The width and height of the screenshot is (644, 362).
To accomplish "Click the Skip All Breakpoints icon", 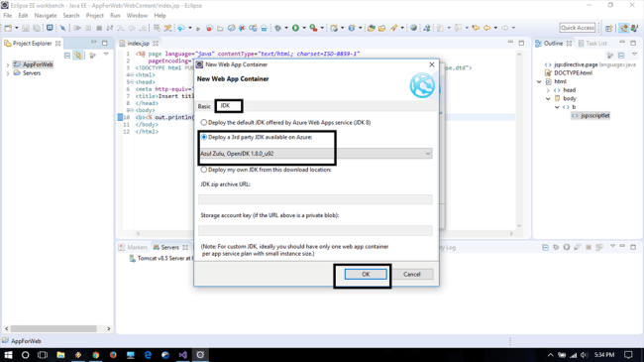I will [x=62, y=28].
